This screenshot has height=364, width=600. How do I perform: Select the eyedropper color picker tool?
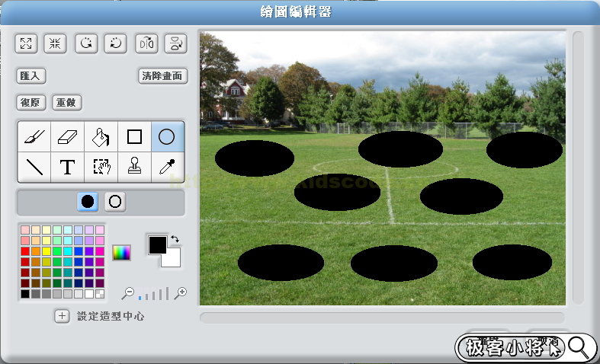167,167
